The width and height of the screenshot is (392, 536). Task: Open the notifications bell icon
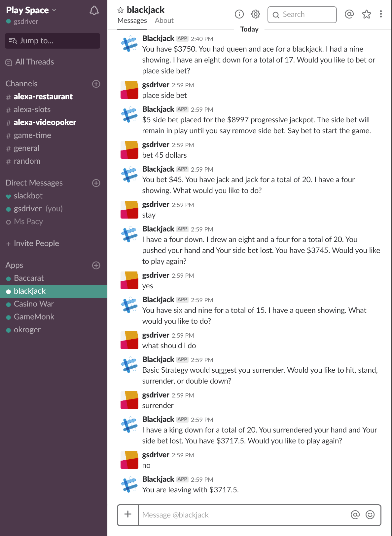pos(94,10)
